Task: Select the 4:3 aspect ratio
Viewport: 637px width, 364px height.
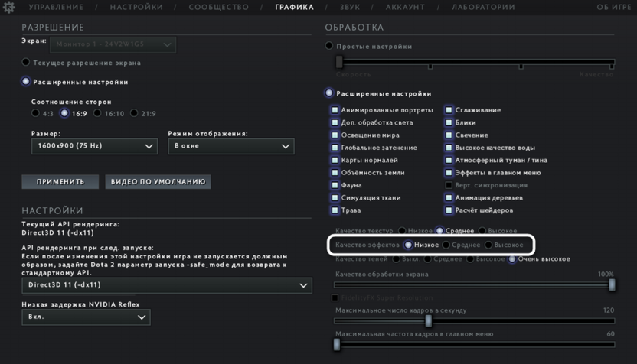Action: pos(36,113)
